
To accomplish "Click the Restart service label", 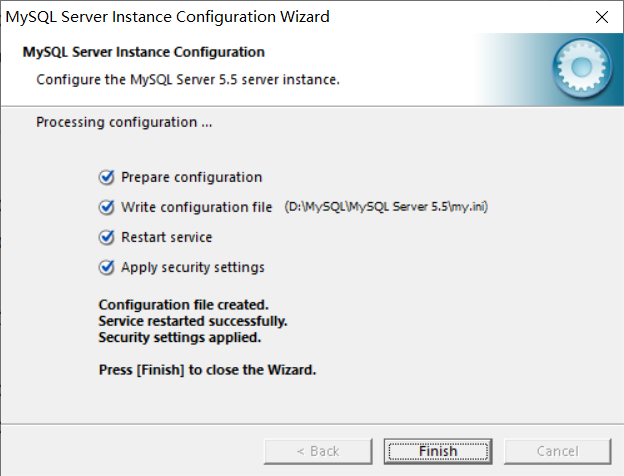I will point(166,237).
